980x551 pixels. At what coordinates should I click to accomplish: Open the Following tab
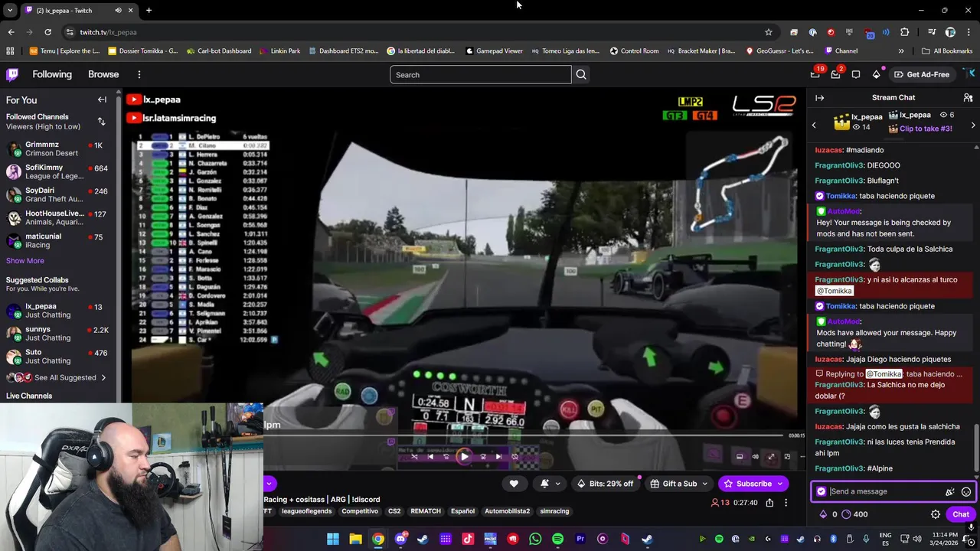(x=52, y=74)
